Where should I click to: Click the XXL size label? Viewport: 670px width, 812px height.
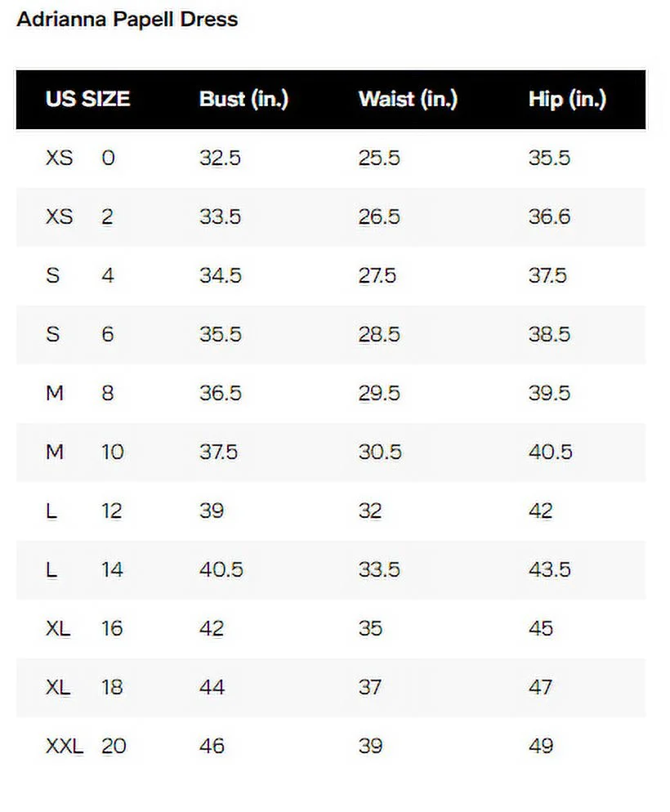pyautogui.click(x=64, y=746)
